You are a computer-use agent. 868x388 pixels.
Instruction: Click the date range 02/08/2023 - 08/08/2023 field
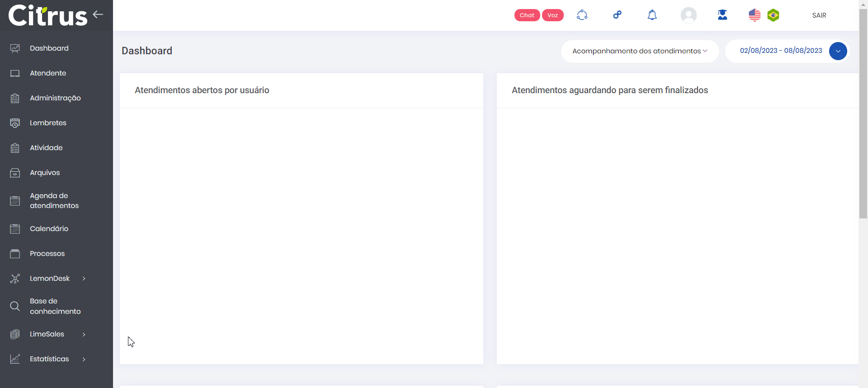[781, 51]
